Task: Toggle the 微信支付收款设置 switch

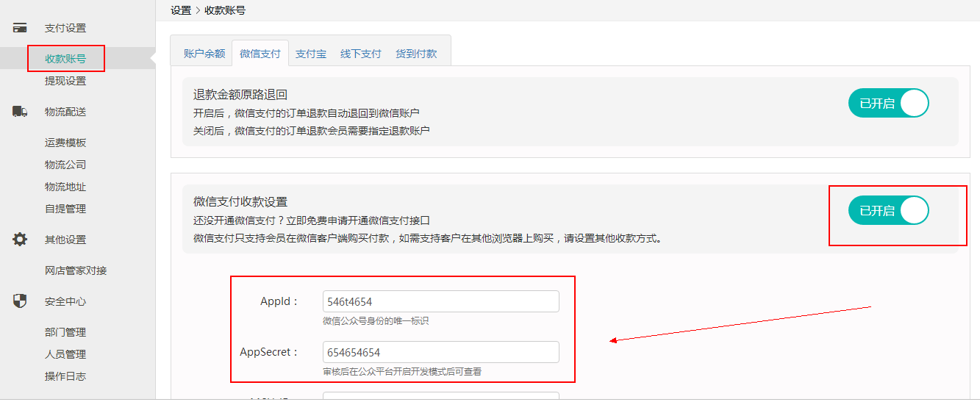Action: (x=888, y=211)
